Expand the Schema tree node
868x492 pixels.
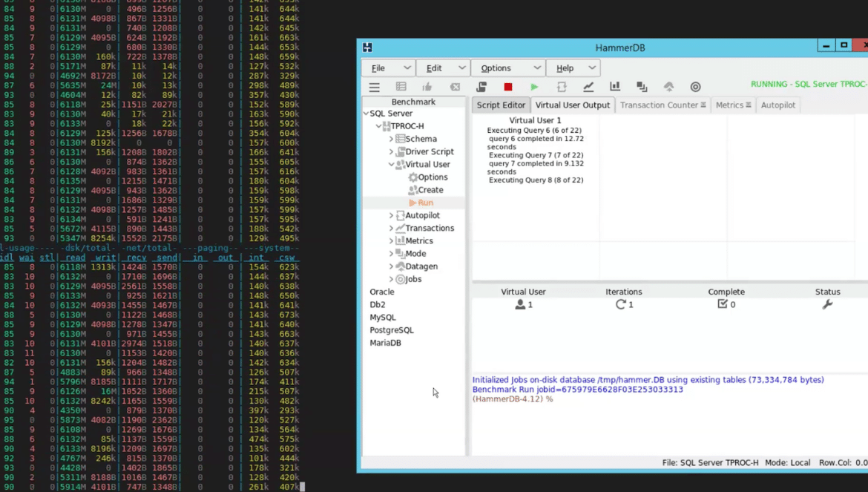[x=392, y=139]
